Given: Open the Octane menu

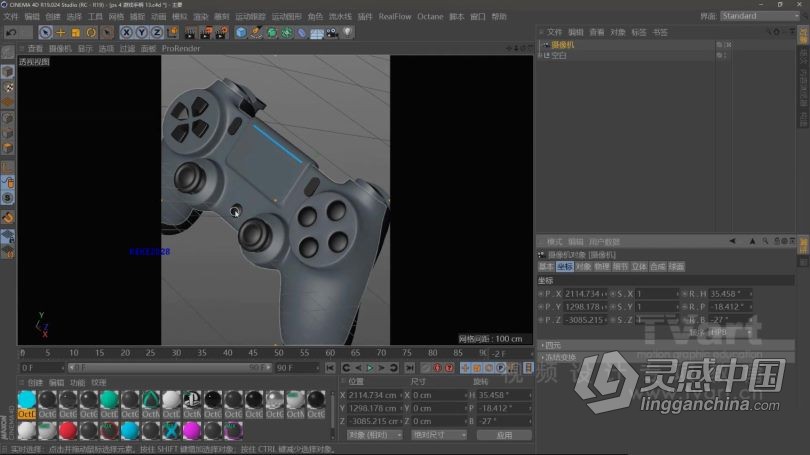Looking at the screenshot, I should pos(430,17).
